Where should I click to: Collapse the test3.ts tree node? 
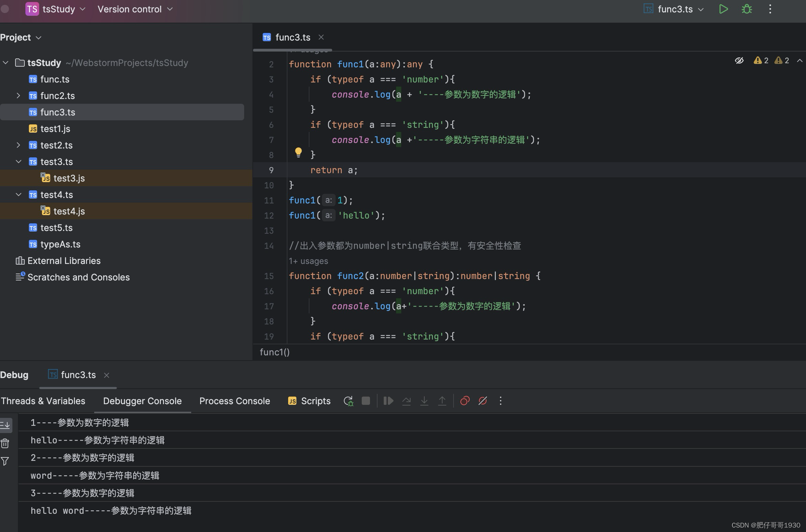tap(19, 162)
